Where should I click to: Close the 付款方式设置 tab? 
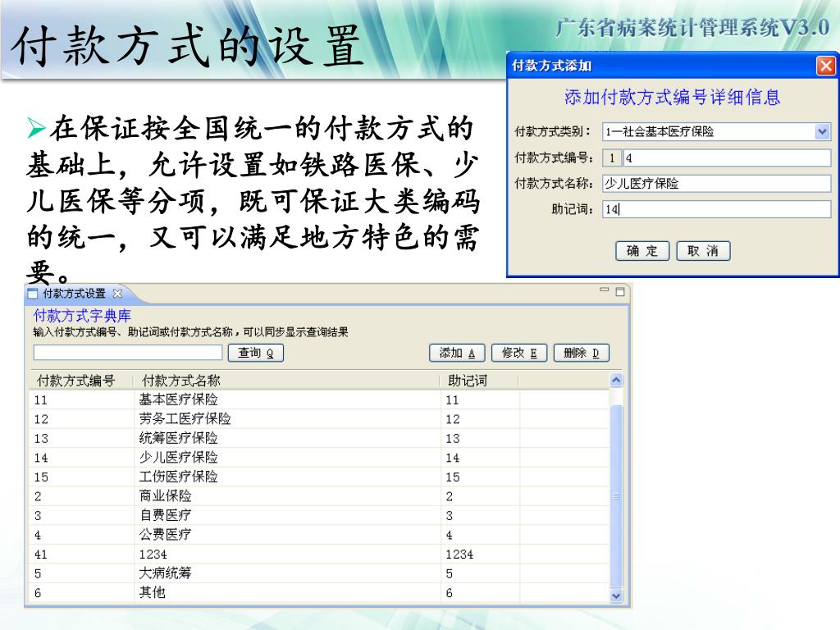118,294
